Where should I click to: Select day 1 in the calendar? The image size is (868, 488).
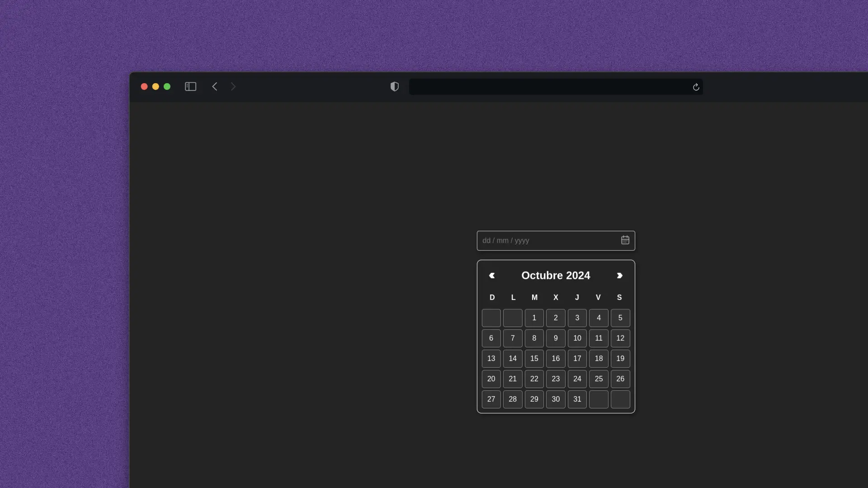click(x=534, y=318)
